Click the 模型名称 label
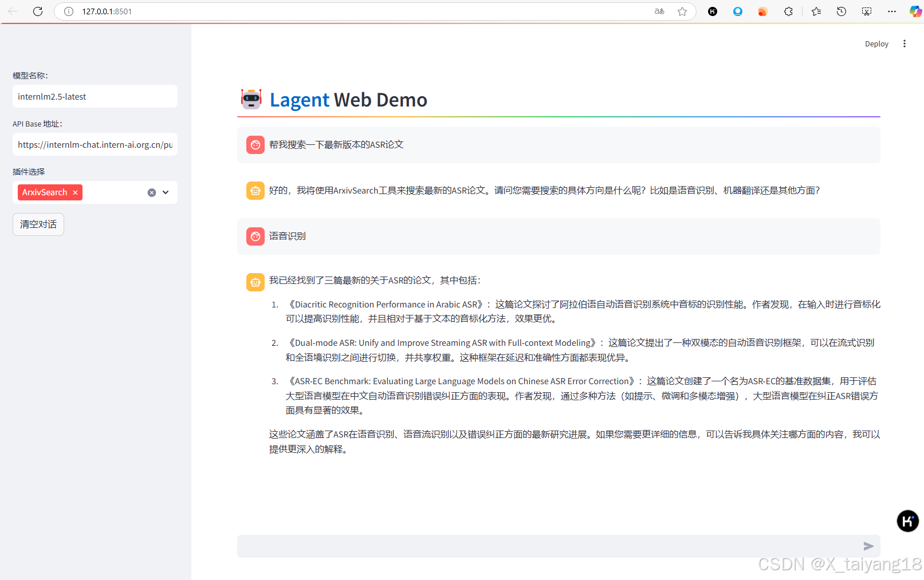This screenshot has width=924, height=580. pyautogui.click(x=30, y=76)
